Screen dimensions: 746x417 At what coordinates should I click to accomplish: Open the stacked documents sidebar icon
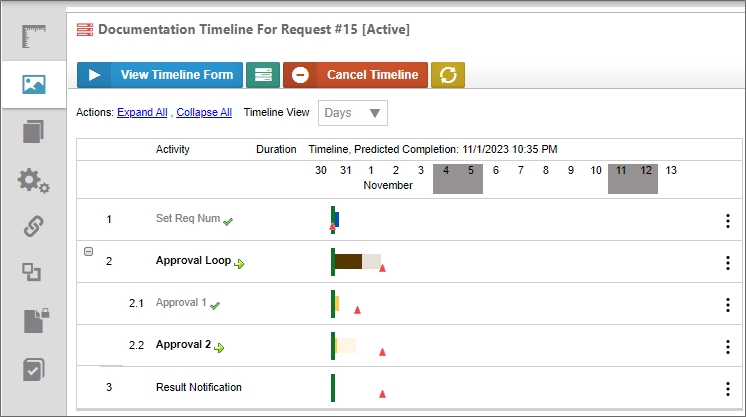click(34, 132)
